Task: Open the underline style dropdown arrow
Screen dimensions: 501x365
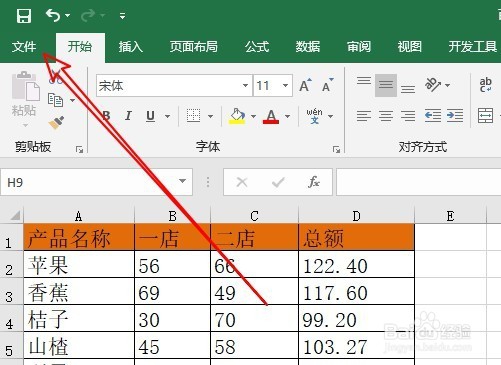Action: click(x=168, y=116)
